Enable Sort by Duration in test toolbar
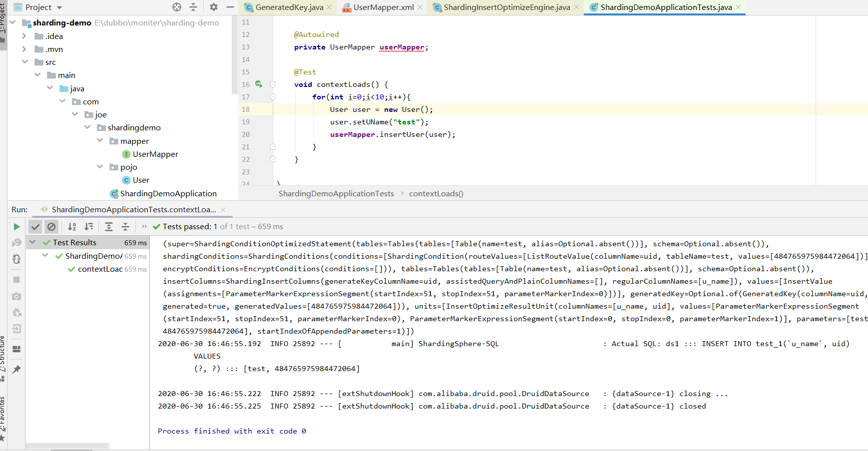 (89, 226)
